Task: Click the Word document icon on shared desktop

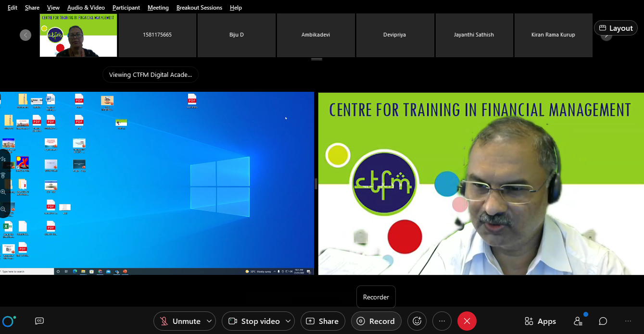Action: click(x=51, y=99)
